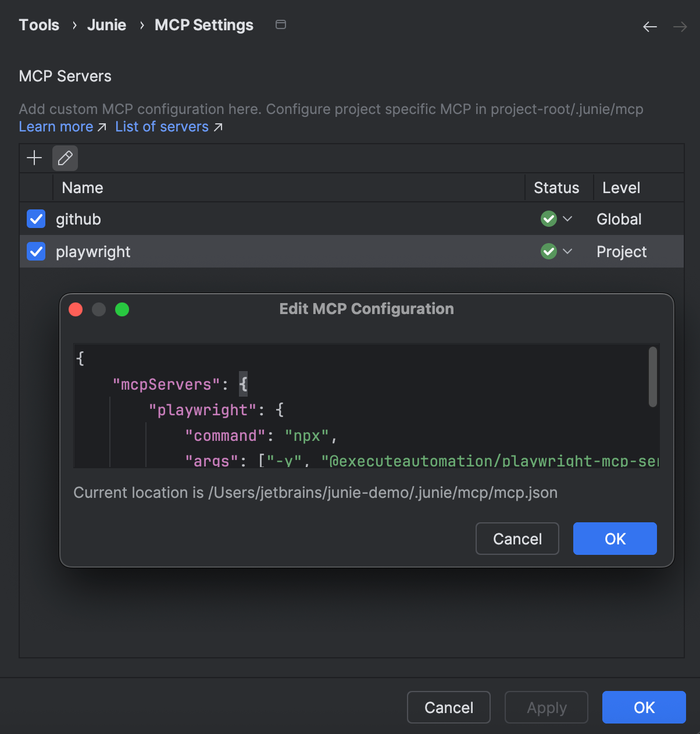The image size is (700, 734).
Task: Disable the github server checkbox
Action: click(x=35, y=219)
